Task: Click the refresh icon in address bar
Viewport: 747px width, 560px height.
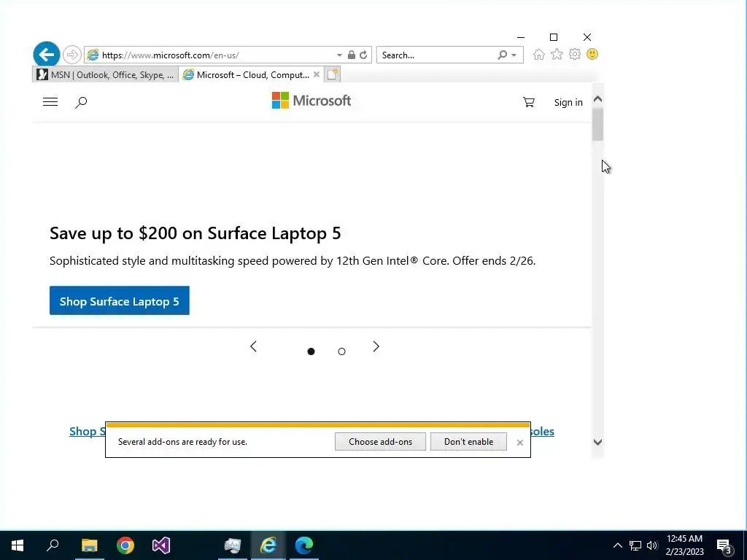Action: (363, 55)
